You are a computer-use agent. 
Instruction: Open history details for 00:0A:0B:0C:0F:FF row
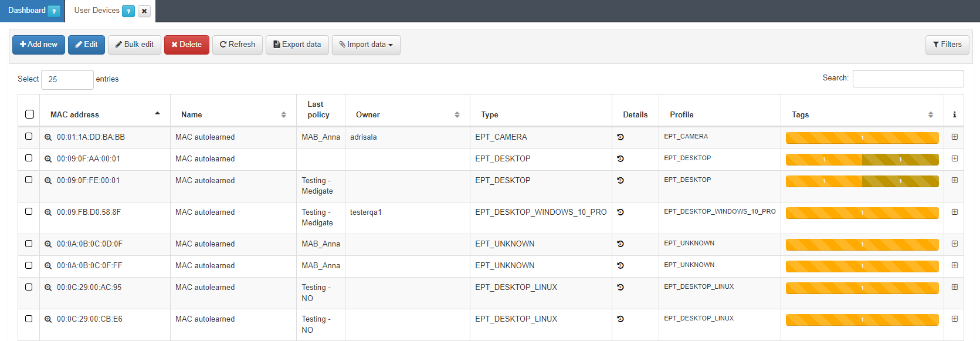[x=620, y=265]
